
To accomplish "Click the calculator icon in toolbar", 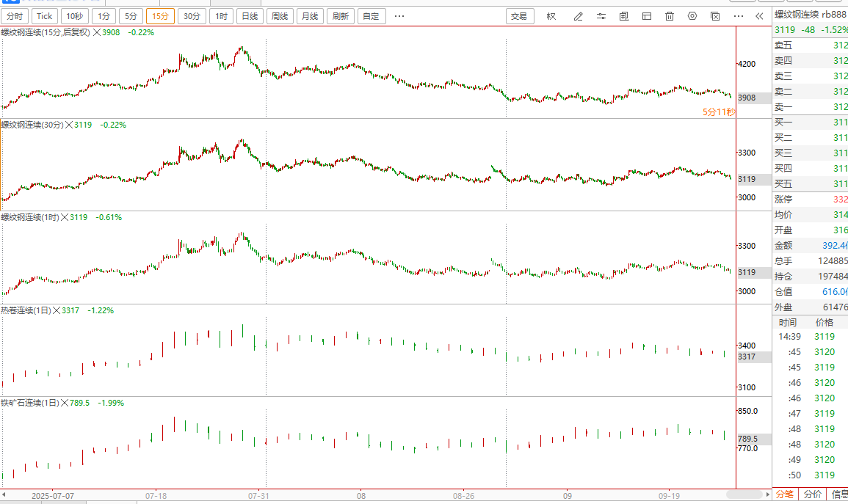I will point(623,16).
